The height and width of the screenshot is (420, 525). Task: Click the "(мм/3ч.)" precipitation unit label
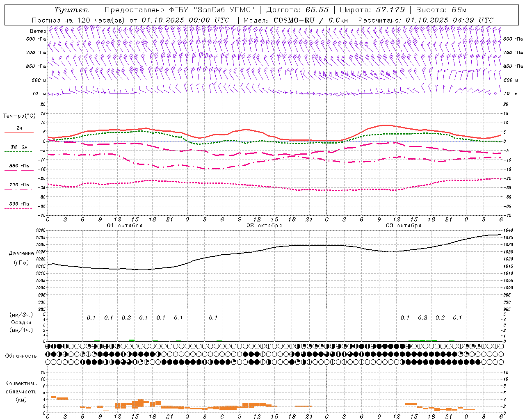(21, 315)
